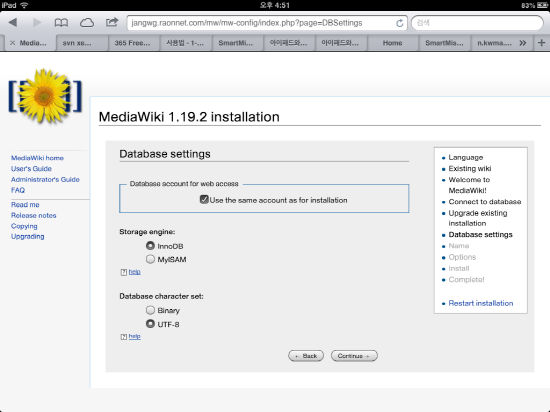Click Complete! step in list
Screen dimensions: 550x412
click(467, 280)
